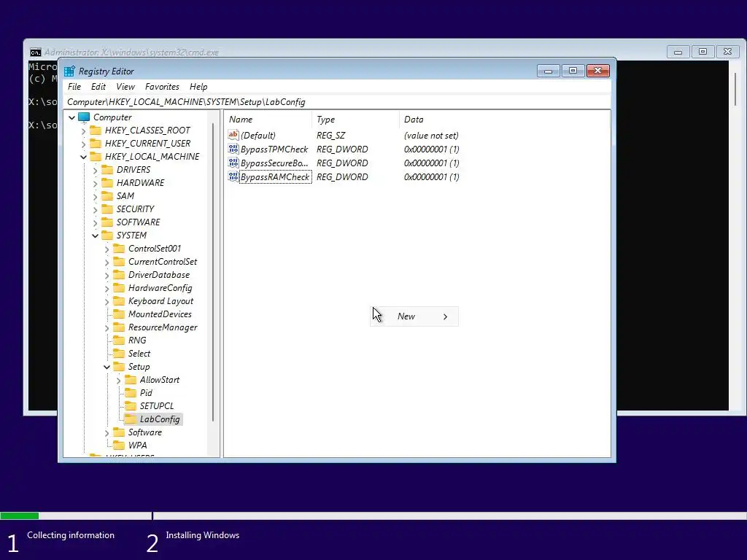The height and width of the screenshot is (560, 747).
Task: Click the HARDWARE folder icon
Action: 108,183
